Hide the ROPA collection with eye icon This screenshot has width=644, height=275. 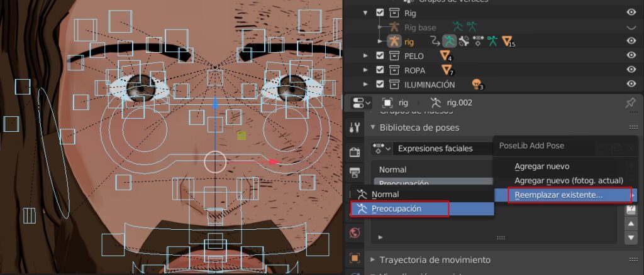631,70
